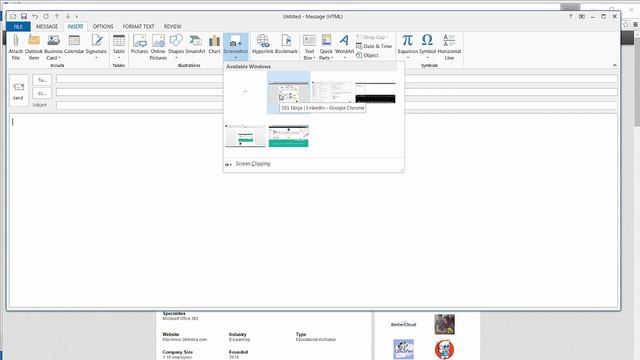Click the Date & Time button

click(x=374, y=46)
